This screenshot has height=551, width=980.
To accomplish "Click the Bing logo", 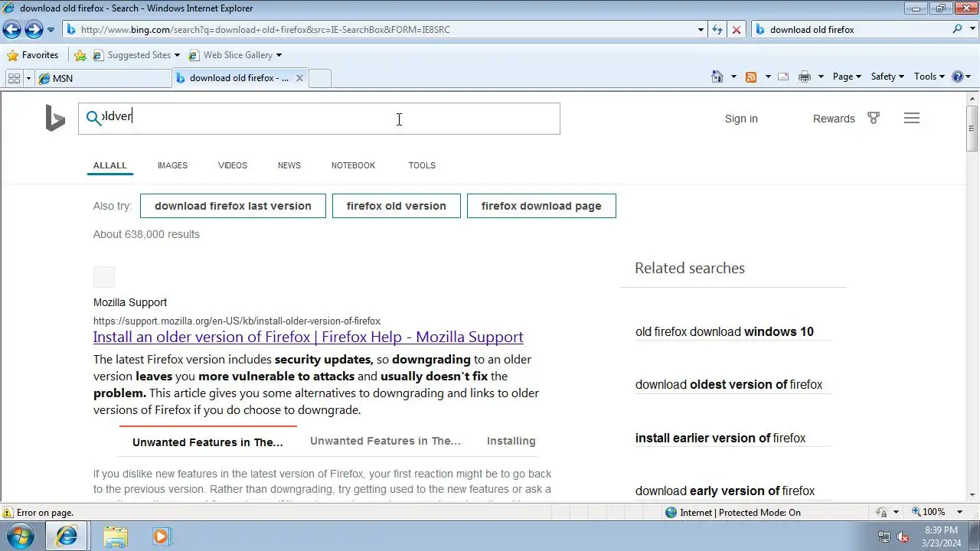I will 55,119.
